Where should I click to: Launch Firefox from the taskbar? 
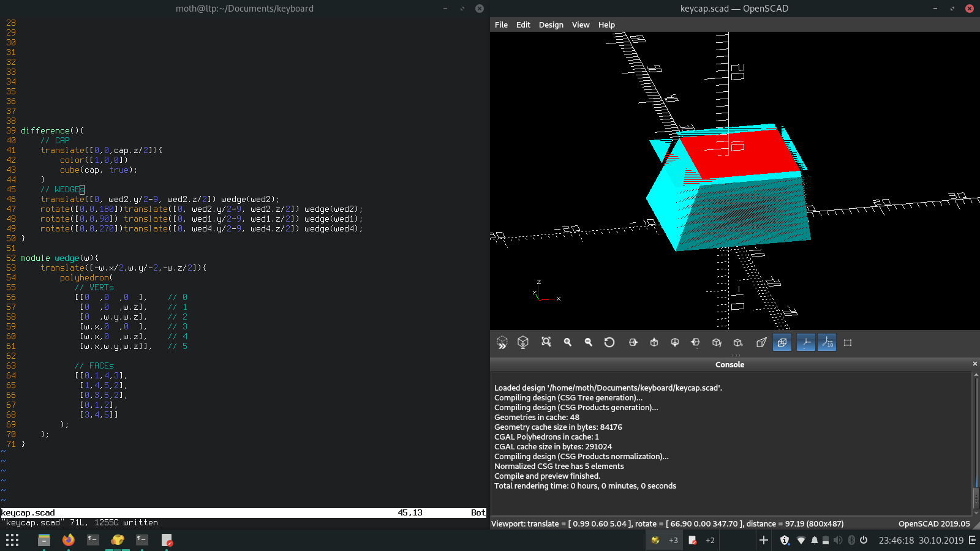69,540
